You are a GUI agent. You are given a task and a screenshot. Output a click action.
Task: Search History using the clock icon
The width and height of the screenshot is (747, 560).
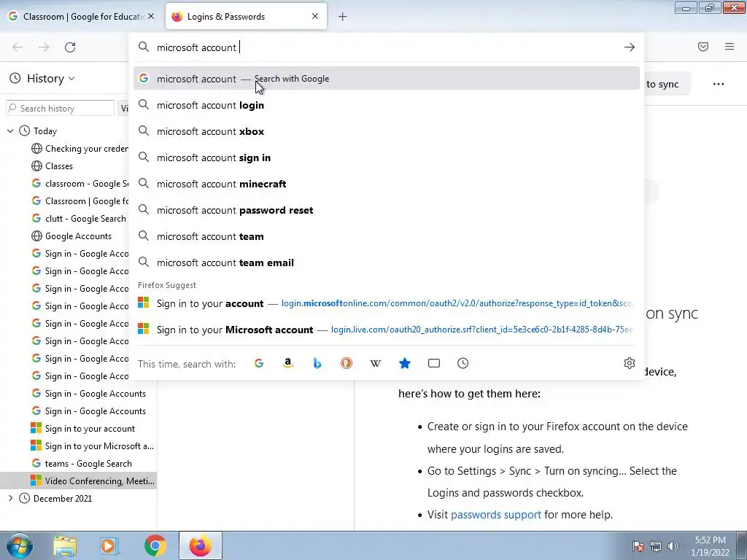pos(463,363)
